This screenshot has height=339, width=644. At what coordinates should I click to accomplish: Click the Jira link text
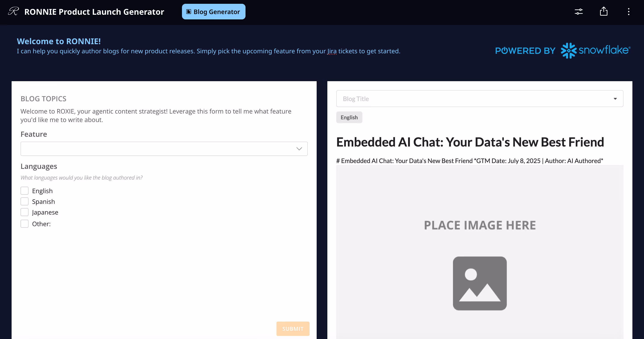pyautogui.click(x=332, y=51)
